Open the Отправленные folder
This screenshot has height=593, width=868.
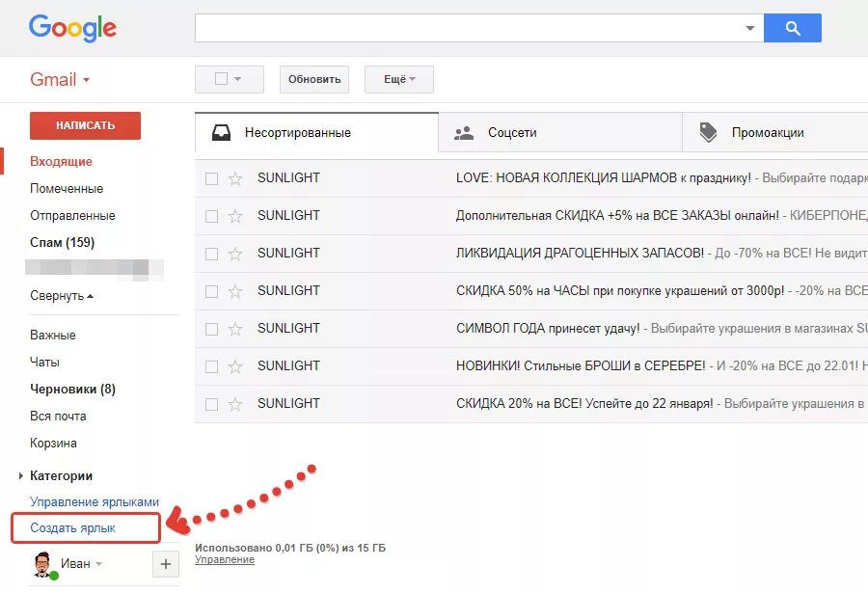pos(72,216)
